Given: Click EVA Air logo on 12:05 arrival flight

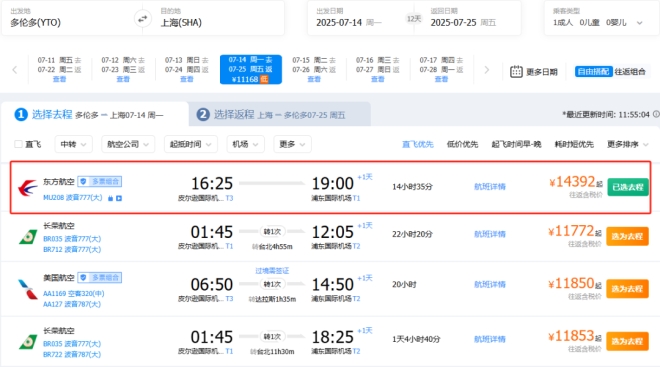Looking at the screenshot, I should coord(28,237).
